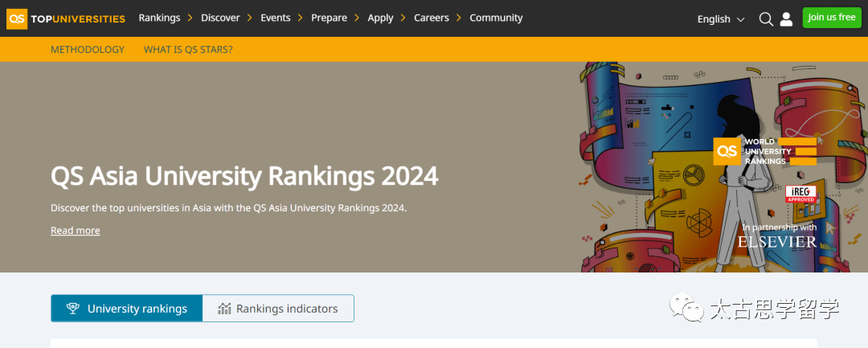This screenshot has width=868, height=348.
Task: Open WHAT IS QS STARS? link
Action: coord(188,49)
